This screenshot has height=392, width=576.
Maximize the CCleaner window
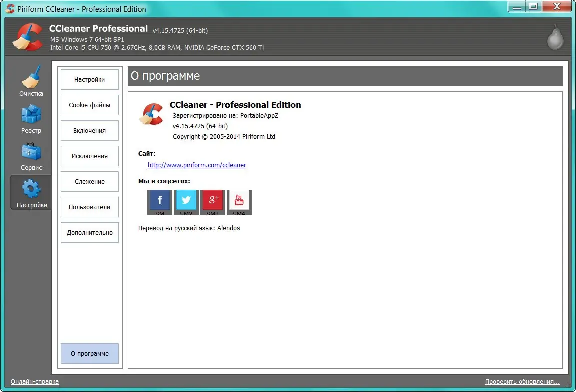pyautogui.click(x=534, y=7)
